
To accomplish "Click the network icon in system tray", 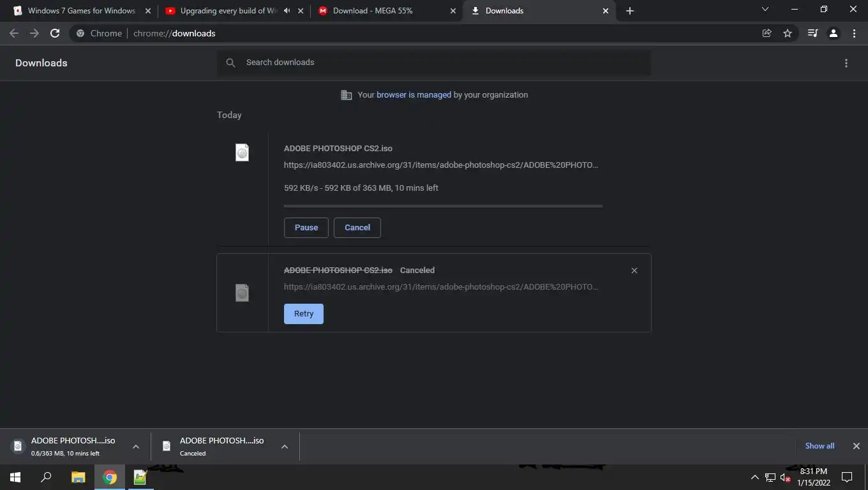I will tap(770, 477).
